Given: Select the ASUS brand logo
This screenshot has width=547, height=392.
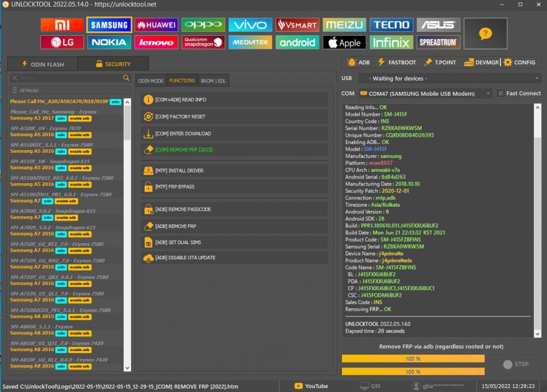Looking at the screenshot, I should (x=438, y=25).
